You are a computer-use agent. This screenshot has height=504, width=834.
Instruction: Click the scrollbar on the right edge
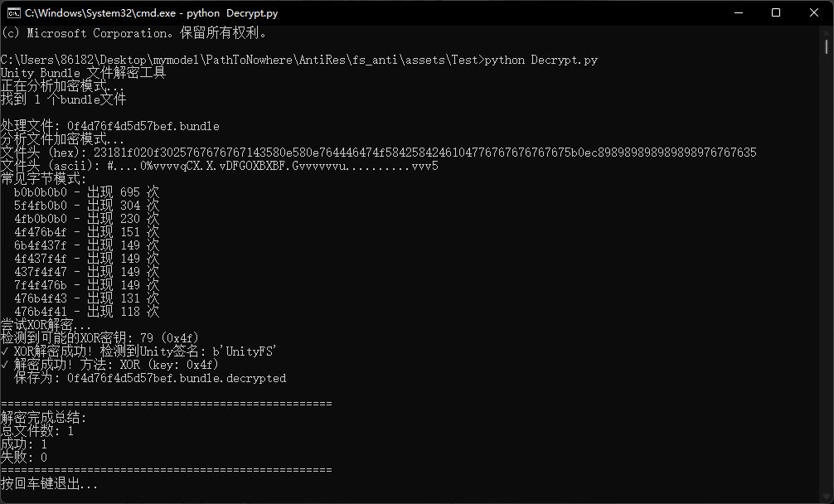click(x=827, y=249)
